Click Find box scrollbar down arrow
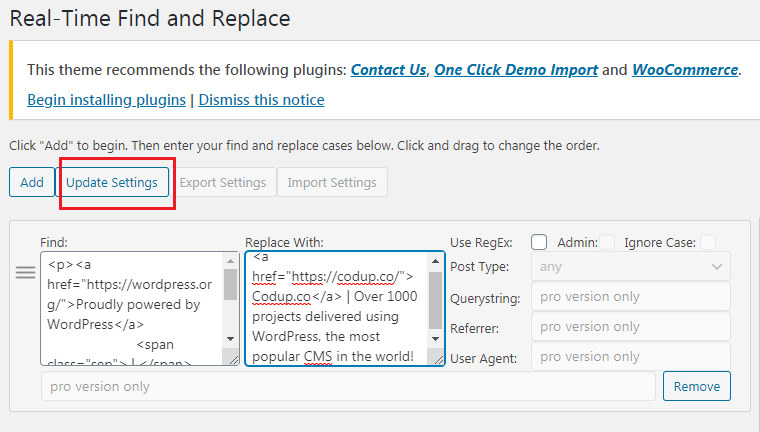This screenshot has height=432, width=760. [230, 339]
